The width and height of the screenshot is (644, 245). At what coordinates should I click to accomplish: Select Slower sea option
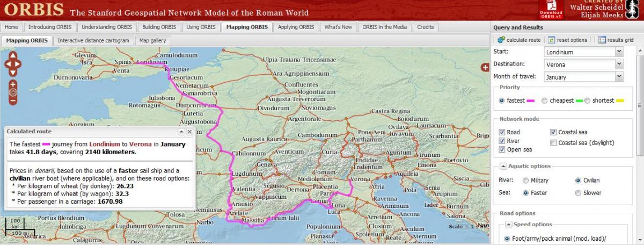pyautogui.click(x=578, y=192)
